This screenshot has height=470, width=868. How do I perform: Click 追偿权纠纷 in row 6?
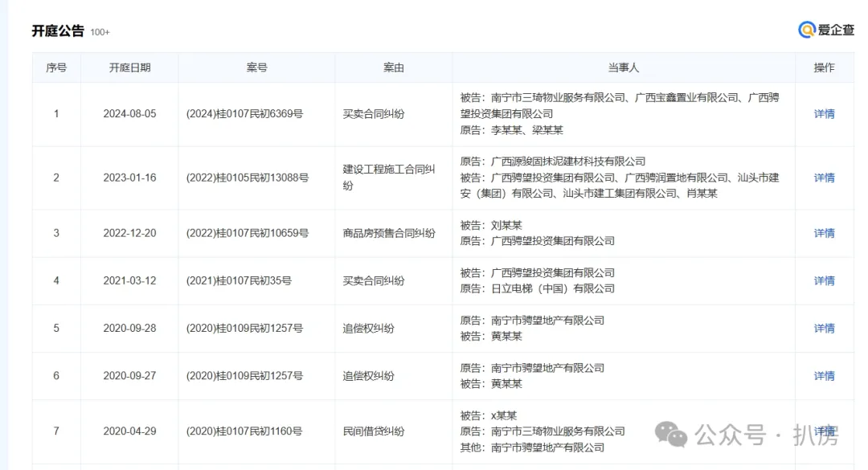368,376
